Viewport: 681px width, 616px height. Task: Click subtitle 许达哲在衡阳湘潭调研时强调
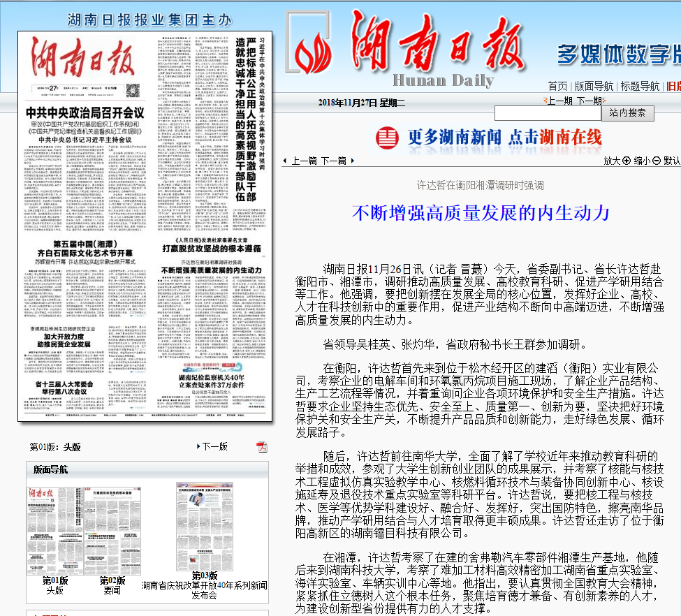(481, 186)
